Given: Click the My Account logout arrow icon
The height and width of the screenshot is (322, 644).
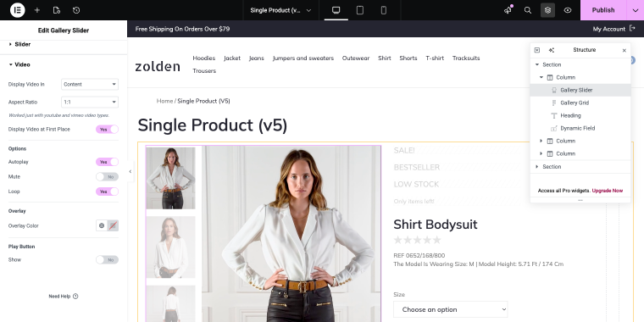Looking at the screenshot, I should point(632,29).
